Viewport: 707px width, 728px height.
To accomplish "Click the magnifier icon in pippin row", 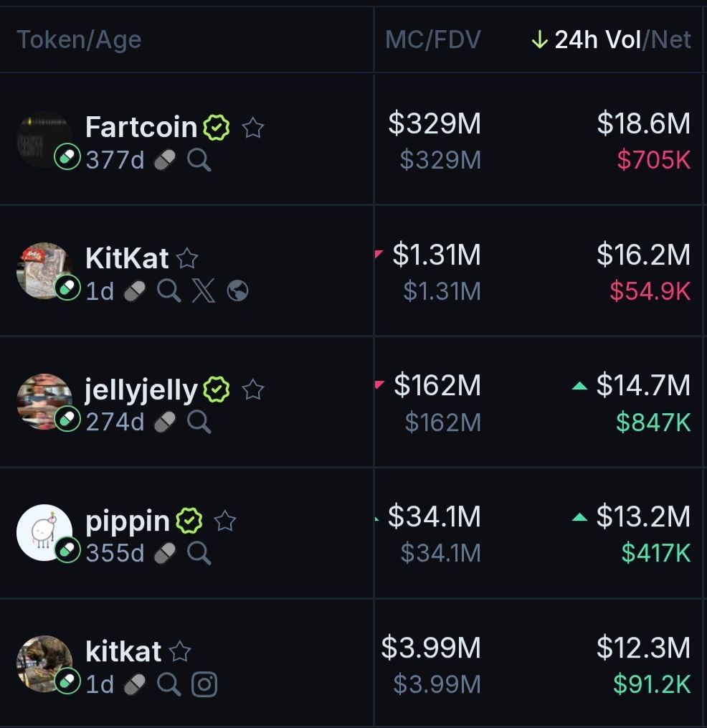I will click(199, 553).
